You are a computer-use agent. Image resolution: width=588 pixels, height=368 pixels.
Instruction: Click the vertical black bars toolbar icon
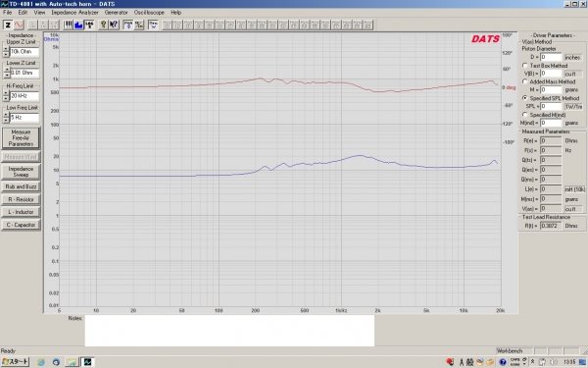(68, 26)
